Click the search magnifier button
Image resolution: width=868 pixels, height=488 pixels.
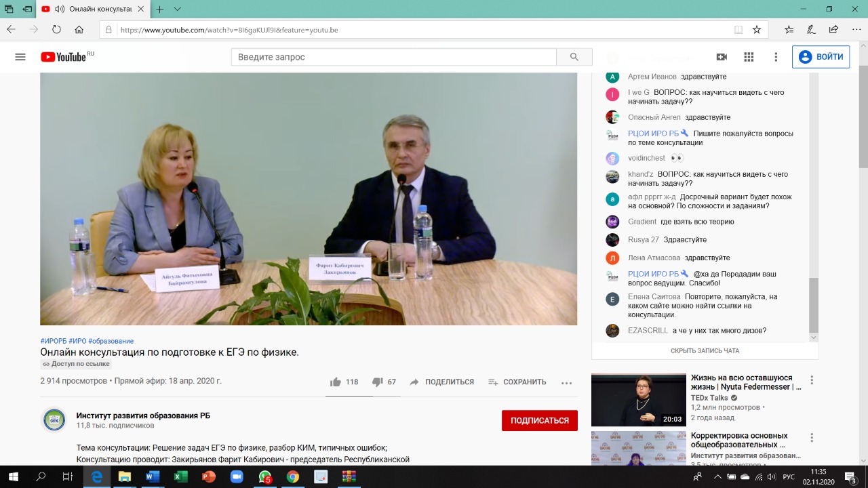[574, 57]
